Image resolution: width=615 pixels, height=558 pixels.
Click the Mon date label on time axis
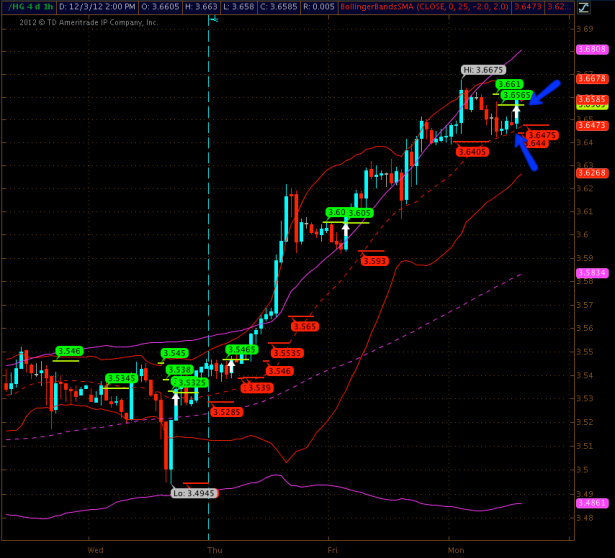456,550
